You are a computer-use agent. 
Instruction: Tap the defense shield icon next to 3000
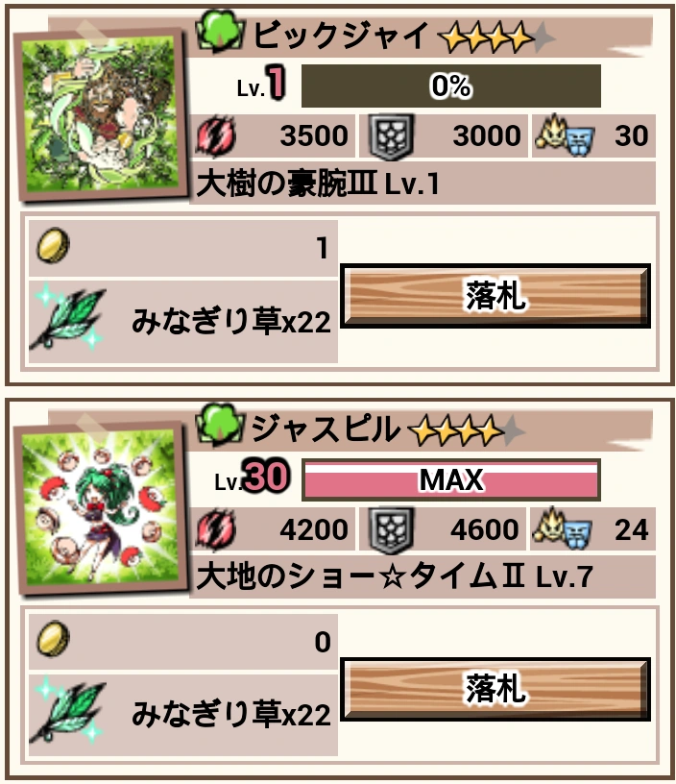[x=391, y=136]
